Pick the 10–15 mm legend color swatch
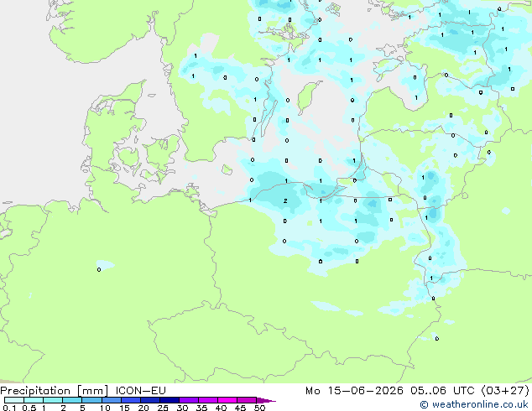The image size is (532, 411). tap(111, 400)
